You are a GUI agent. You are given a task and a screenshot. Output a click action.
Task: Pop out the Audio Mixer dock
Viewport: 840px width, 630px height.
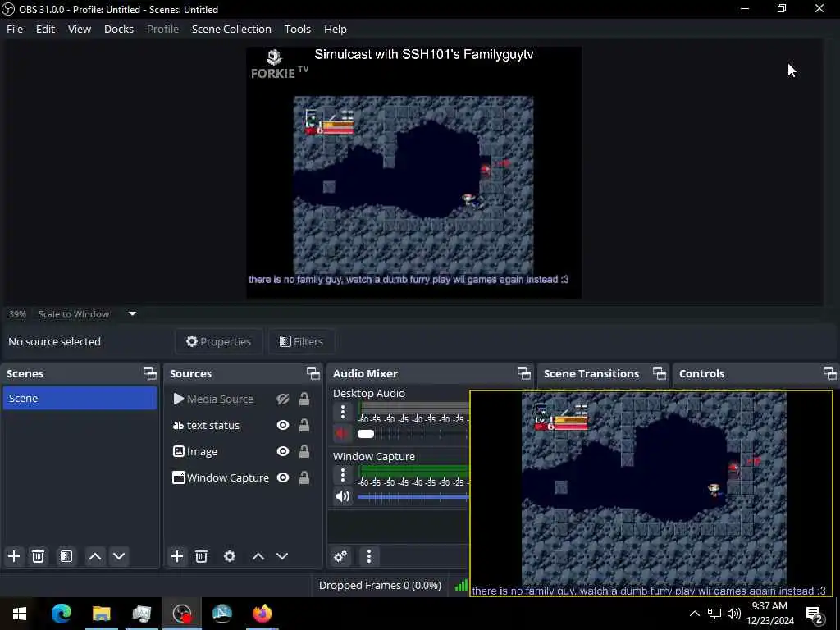point(524,373)
